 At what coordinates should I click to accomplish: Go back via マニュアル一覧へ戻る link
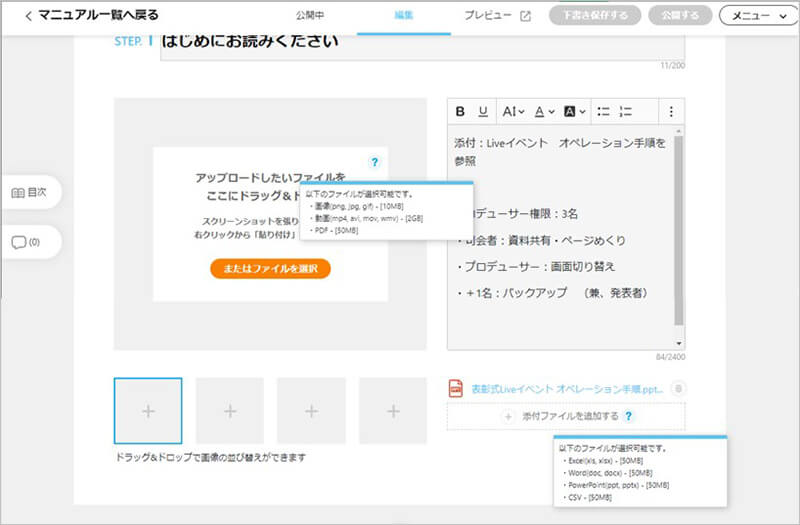(x=91, y=16)
